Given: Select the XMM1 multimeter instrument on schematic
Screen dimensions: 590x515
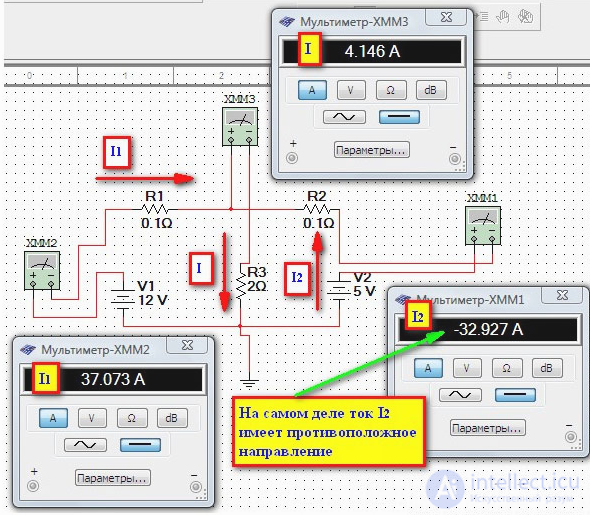Looking at the screenshot, I should pos(483,225).
